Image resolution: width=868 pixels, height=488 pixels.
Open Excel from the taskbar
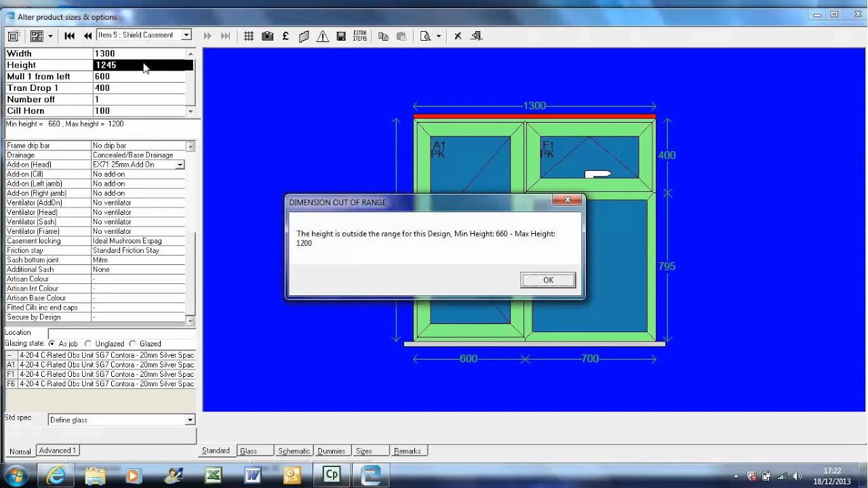[x=213, y=474]
